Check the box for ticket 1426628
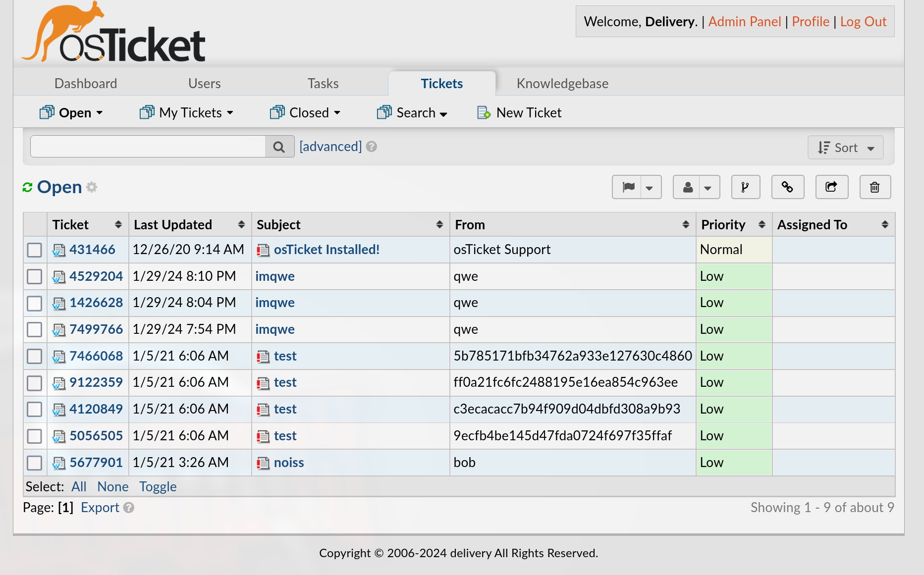Viewport: 924px width, 575px height. pyautogui.click(x=35, y=303)
